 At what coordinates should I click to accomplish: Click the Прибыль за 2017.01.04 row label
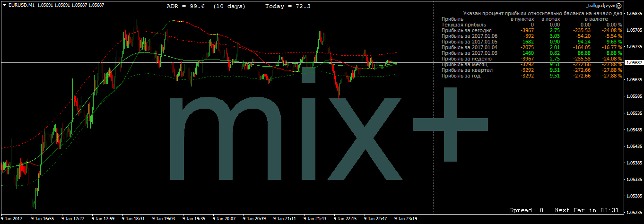tap(469, 47)
